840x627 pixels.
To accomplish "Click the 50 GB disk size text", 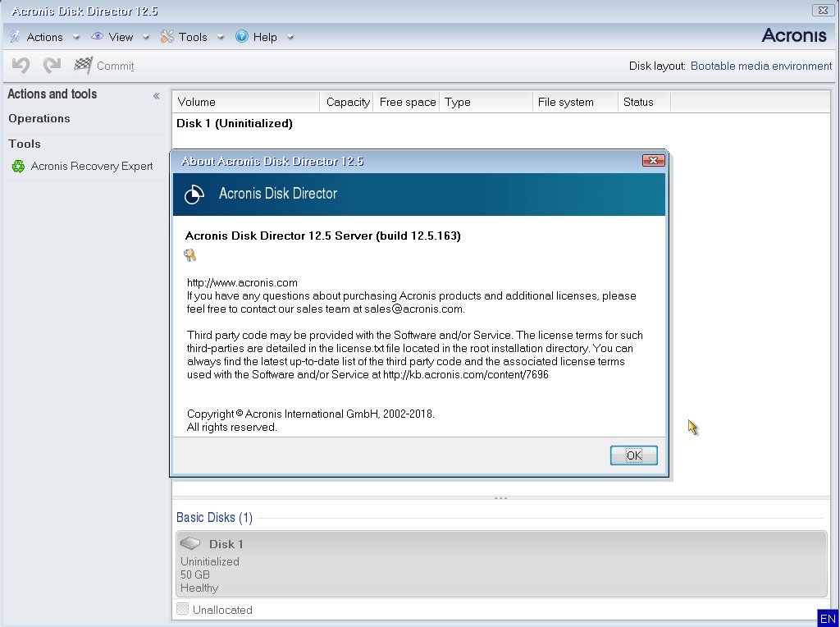I will coord(195,574).
